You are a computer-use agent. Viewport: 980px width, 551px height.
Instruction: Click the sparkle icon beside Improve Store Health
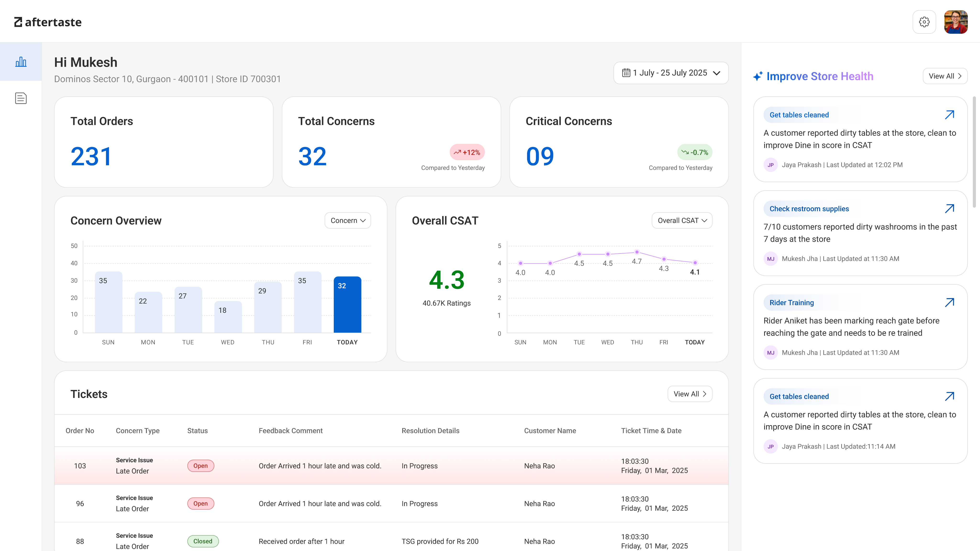click(757, 77)
